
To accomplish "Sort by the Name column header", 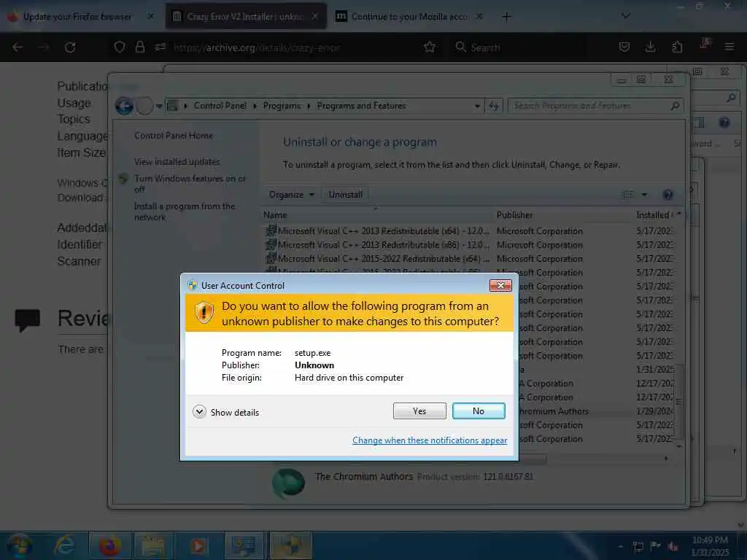I will click(376, 215).
